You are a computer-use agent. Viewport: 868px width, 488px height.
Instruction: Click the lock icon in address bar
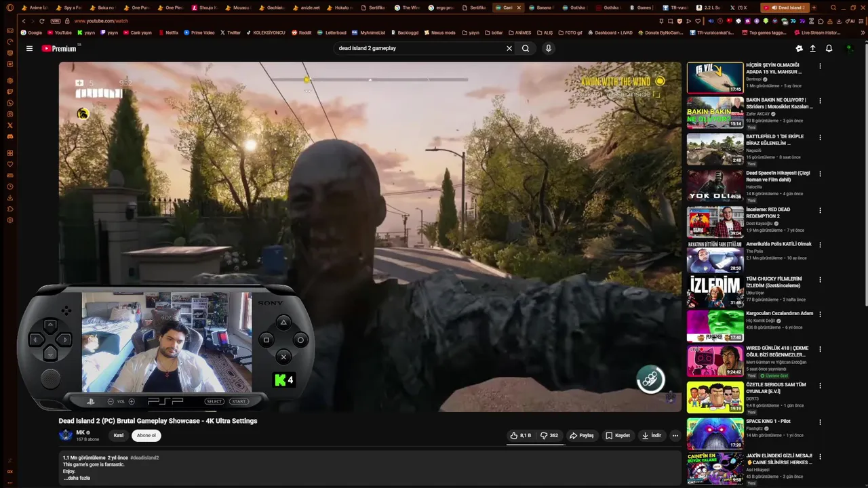(68, 21)
